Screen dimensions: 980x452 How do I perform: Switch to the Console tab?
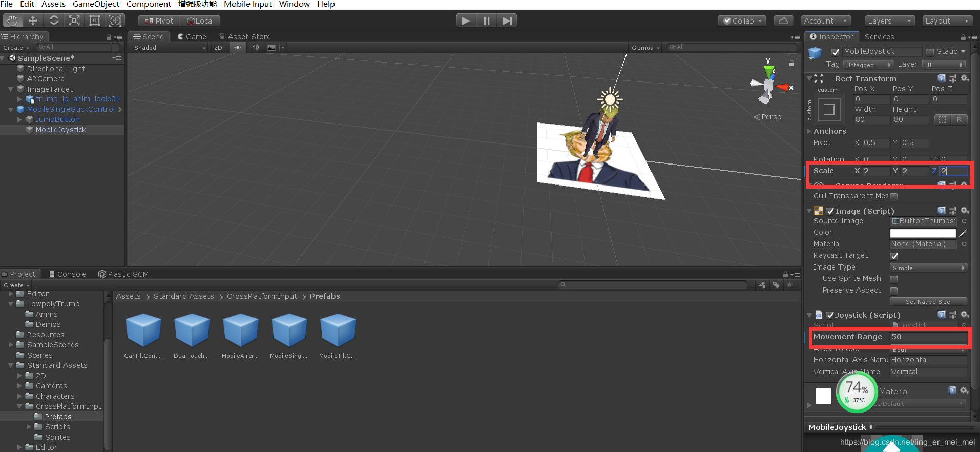68,274
